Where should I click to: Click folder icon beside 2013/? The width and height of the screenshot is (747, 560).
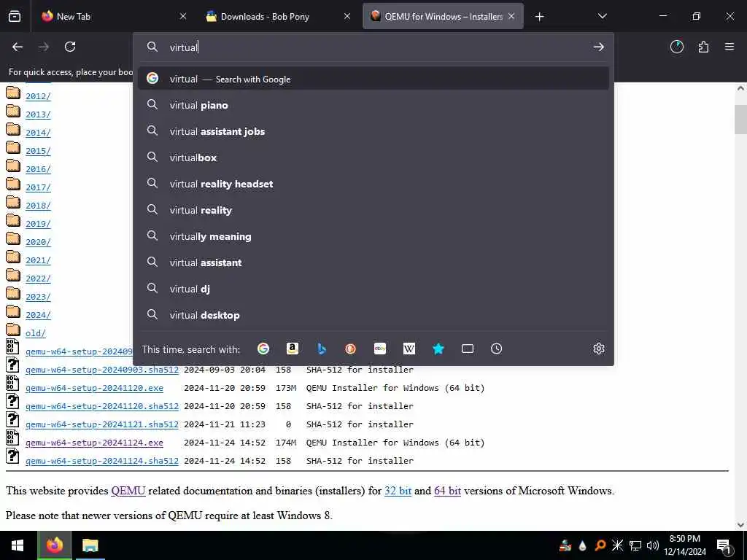(13, 111)
